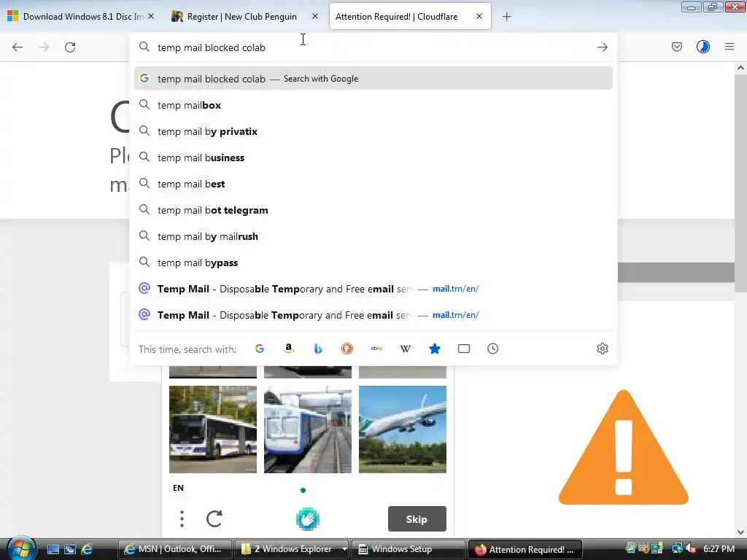Search this time with DuckDuckGo icon
This screenshot has height=560, width=747.
(347, 349)
